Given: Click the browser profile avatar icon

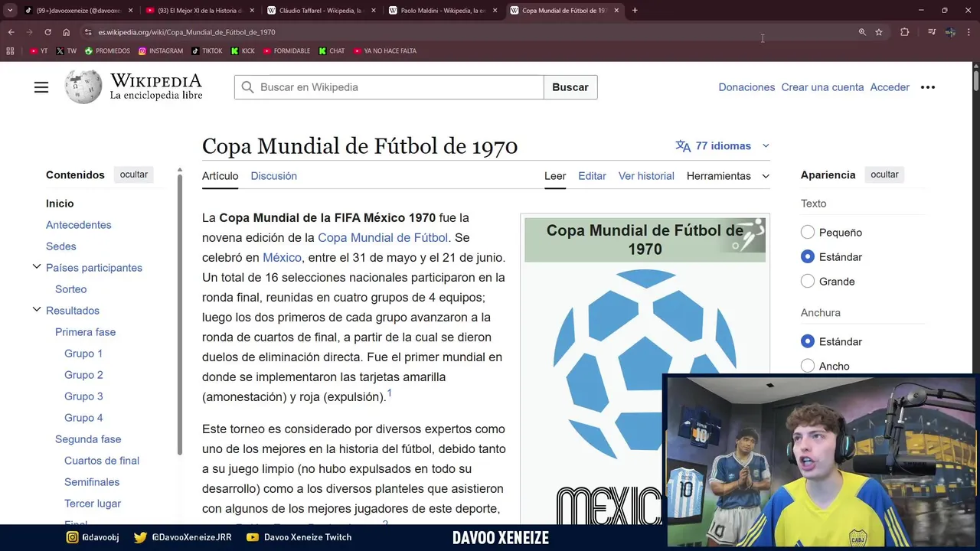Looking at the screenshot, I should (x=950, y=32).
